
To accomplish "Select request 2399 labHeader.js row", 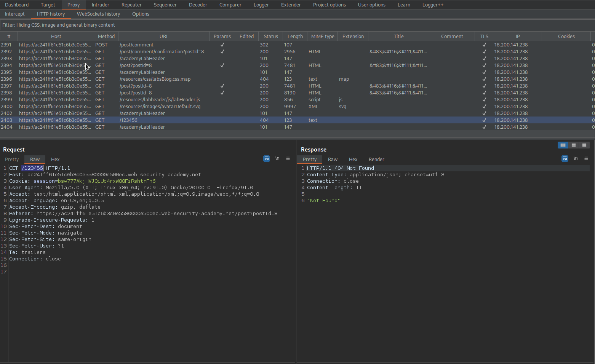I will pos(297,99).
